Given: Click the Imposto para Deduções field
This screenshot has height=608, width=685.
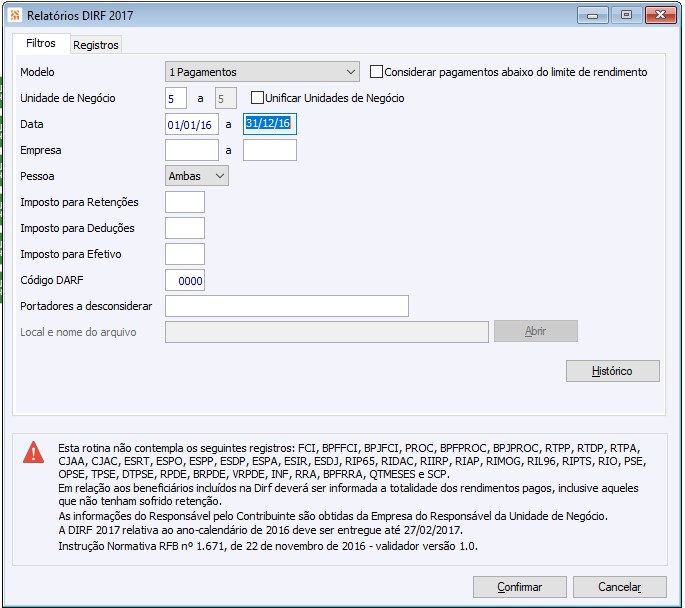Looking at the screenshot, I should pyautogui.click(x=185, y=228).
